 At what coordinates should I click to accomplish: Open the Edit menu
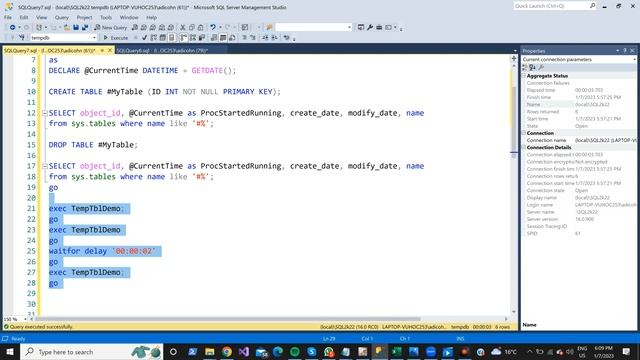coord(24,18)
